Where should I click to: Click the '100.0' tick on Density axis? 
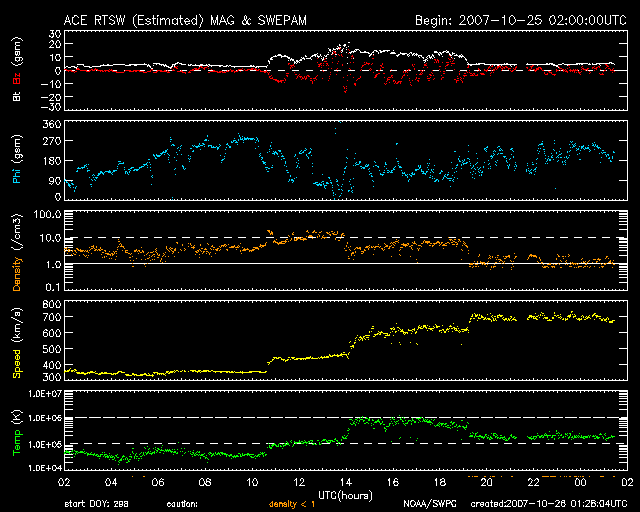click(48, 214)
